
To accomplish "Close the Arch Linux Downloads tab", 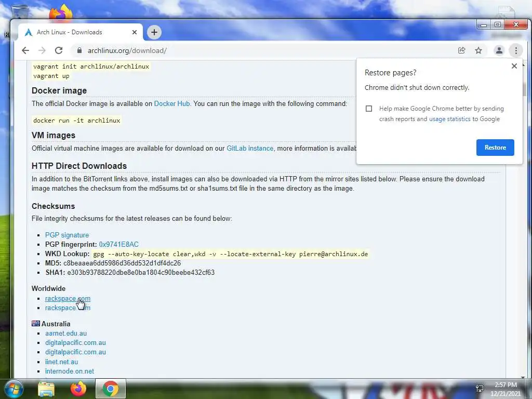I will [135, 32].
